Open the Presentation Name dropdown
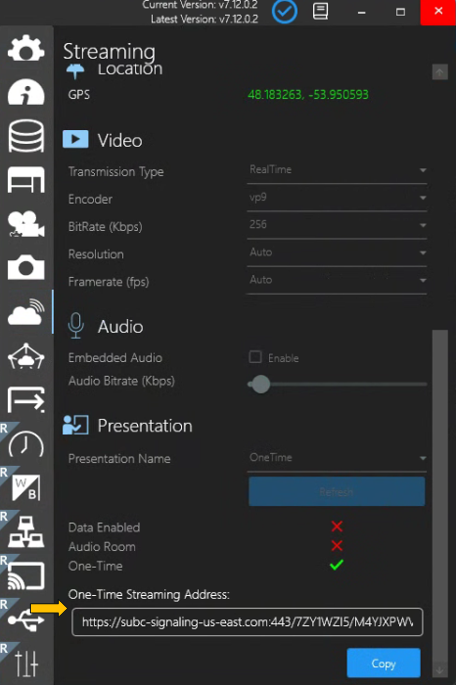This screenshot has width=457, height=685. click(x=337, y=458)
